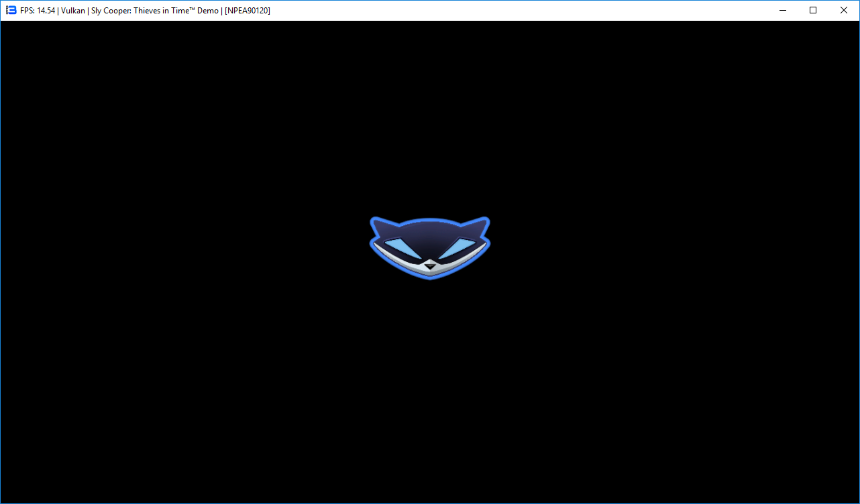Image resolution: width=860 pixels, height=504 pixels.
Task: Click the "Vulkan" renderer text in the title
Action: tap(73, 11)
